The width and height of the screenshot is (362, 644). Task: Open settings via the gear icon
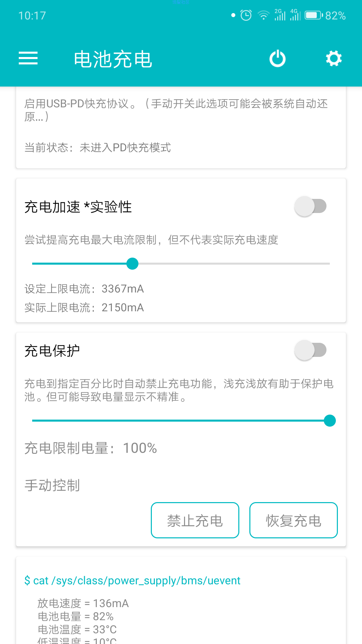[x=334, y=59]
